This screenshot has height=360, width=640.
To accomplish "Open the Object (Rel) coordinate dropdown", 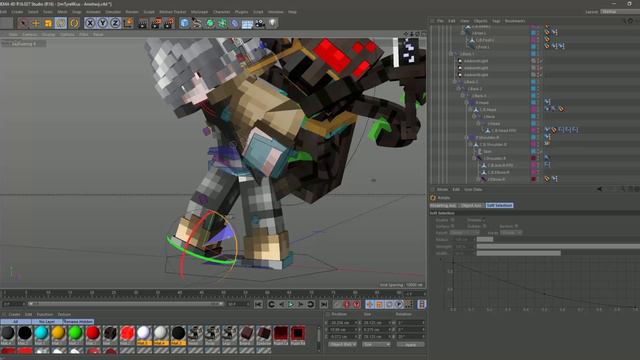I will coord(342,344).
